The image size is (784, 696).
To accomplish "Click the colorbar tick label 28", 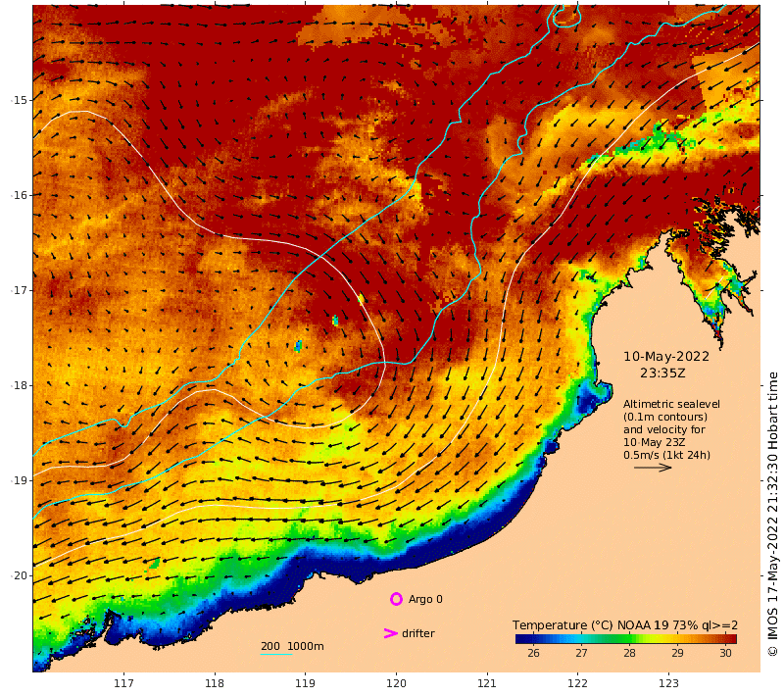I will (629, 653).
